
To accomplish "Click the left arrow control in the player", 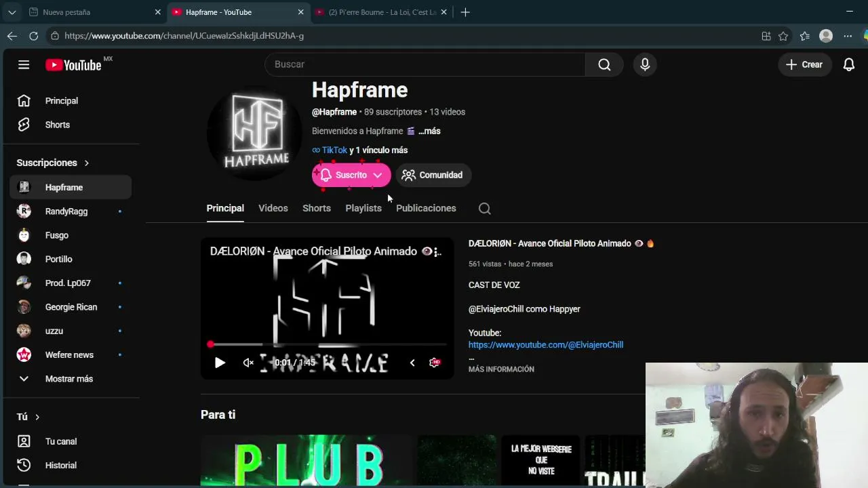I will (412, 363).
